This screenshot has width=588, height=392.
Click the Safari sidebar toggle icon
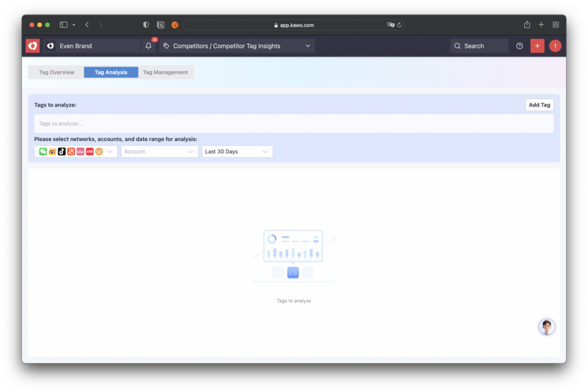[64, 25]
